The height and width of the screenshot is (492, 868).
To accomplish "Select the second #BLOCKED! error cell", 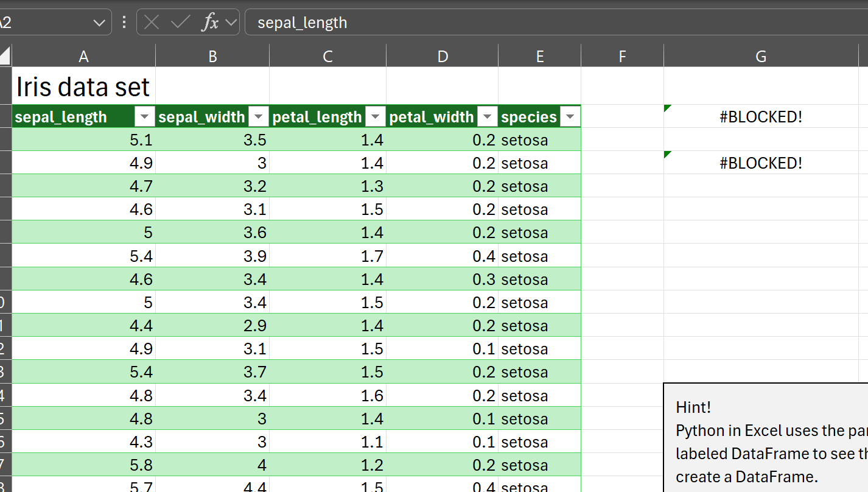I will tap(760, 163).
